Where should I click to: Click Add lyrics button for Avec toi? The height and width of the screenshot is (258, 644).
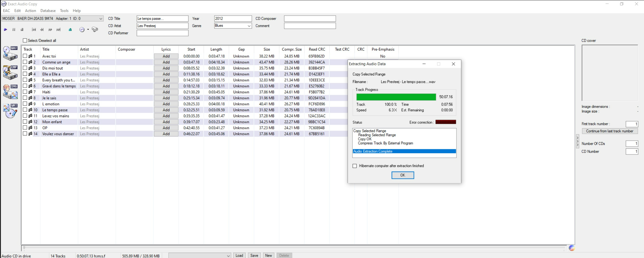coord(166,56)
